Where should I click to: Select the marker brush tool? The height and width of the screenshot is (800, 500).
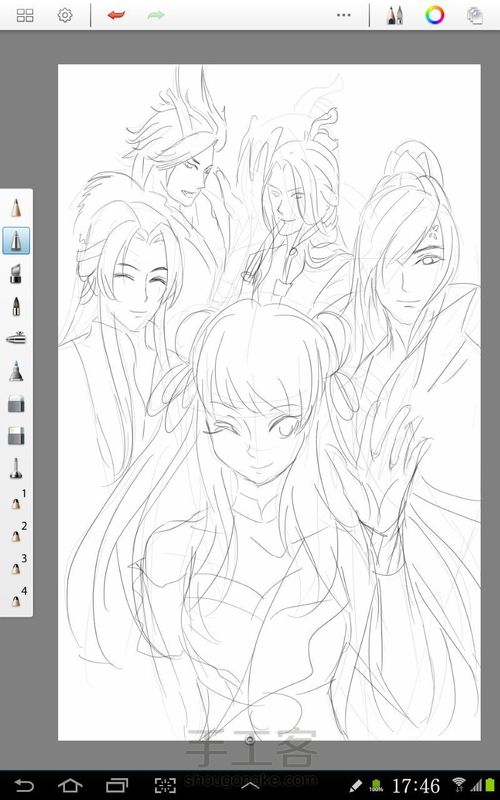click(16, 274)
